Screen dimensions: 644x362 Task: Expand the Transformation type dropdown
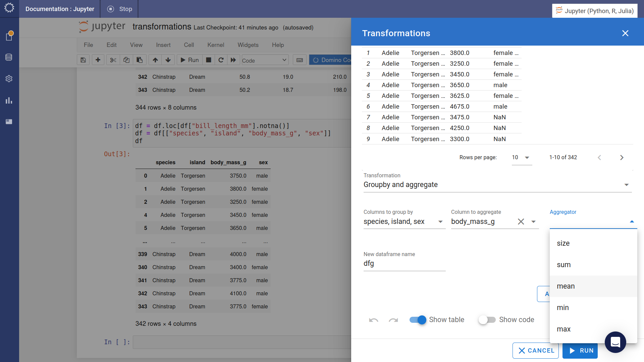coord(628,185)
